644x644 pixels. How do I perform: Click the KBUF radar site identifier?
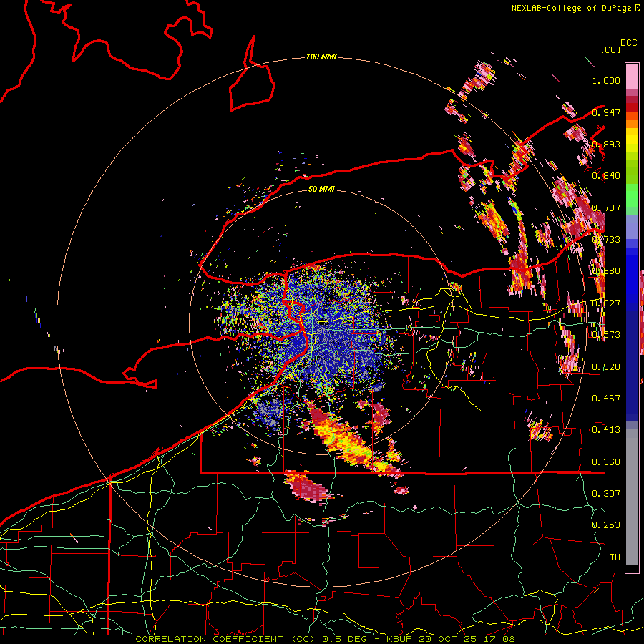click(399, 639)
